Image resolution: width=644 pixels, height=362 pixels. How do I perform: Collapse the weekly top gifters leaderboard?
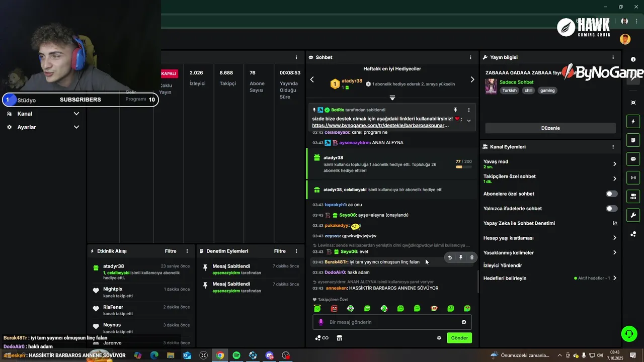(x=392, y=98)
